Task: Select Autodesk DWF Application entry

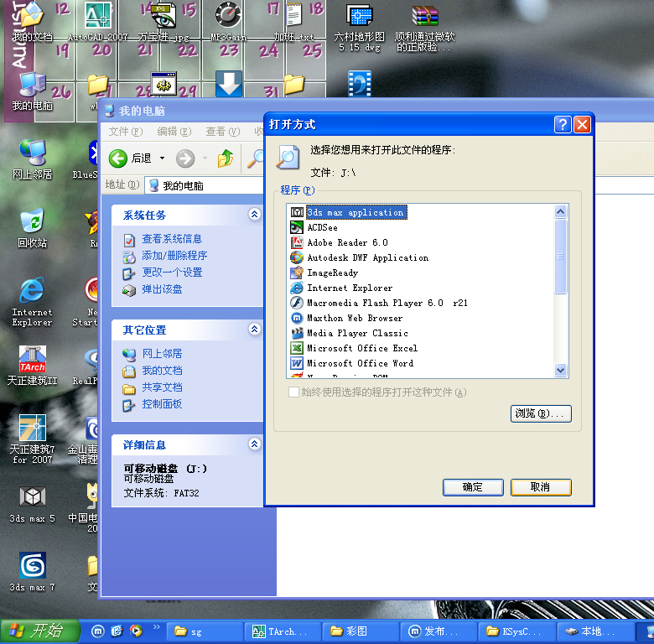Action: 367,257
